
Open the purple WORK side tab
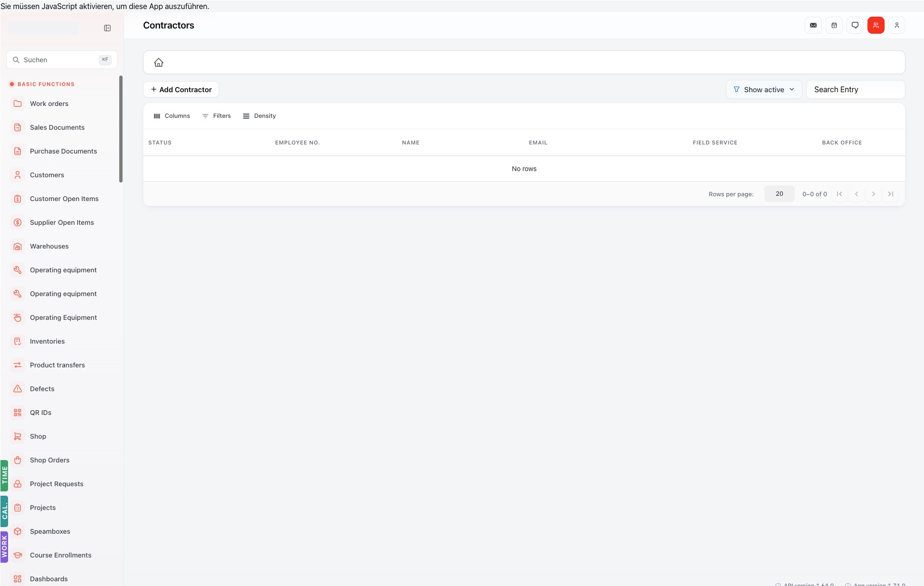4,547
